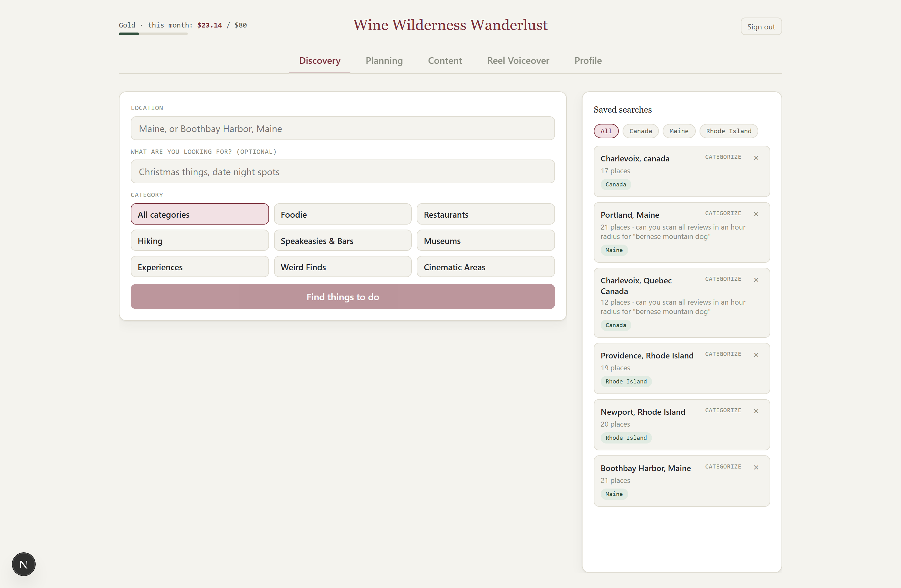Remove the Charlevoix, canada saved search
Screen dimensions: 901x588
click(756, 158)
